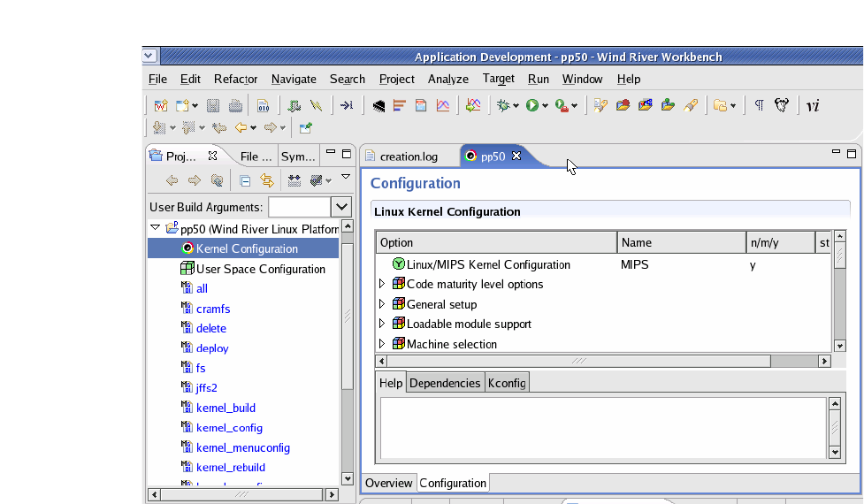Click the Project panel back arrow
This screenshot has width=864, height=504.
click(172, 180)
